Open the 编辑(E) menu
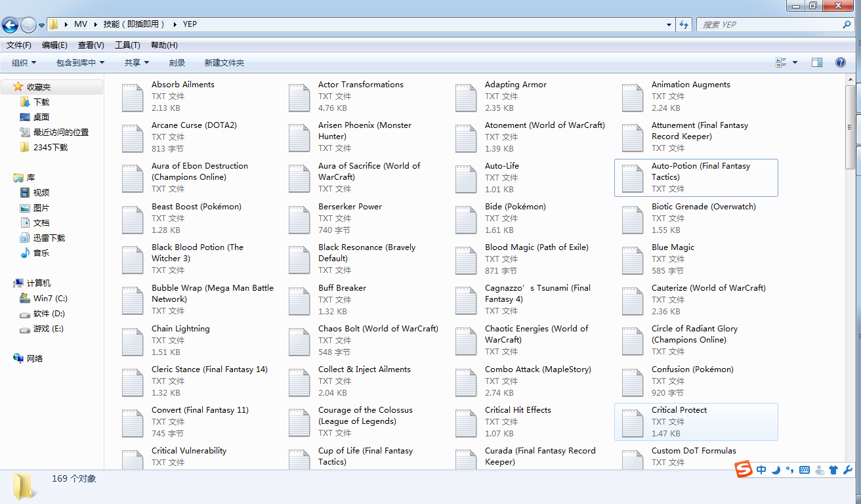Screen dimensions: 861x504 click(54, 45)
